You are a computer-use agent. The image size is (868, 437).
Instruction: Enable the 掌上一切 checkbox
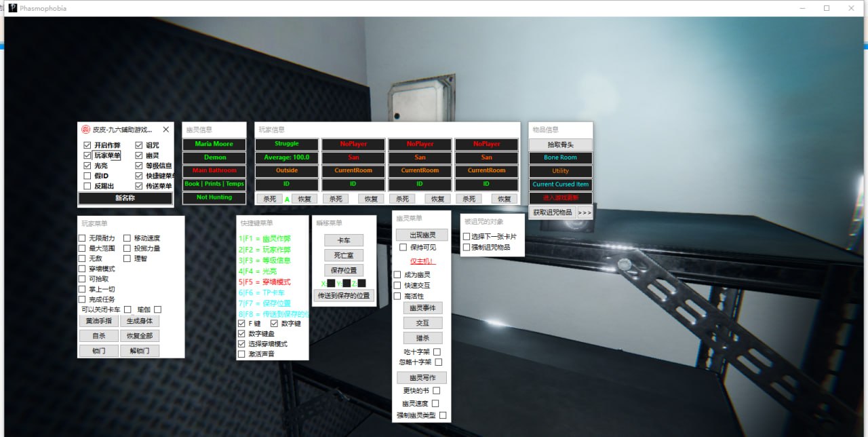(82, 289)
